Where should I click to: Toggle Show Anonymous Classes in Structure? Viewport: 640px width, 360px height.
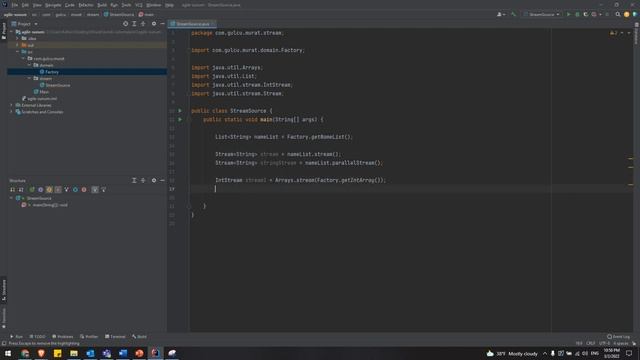[58, 190]
